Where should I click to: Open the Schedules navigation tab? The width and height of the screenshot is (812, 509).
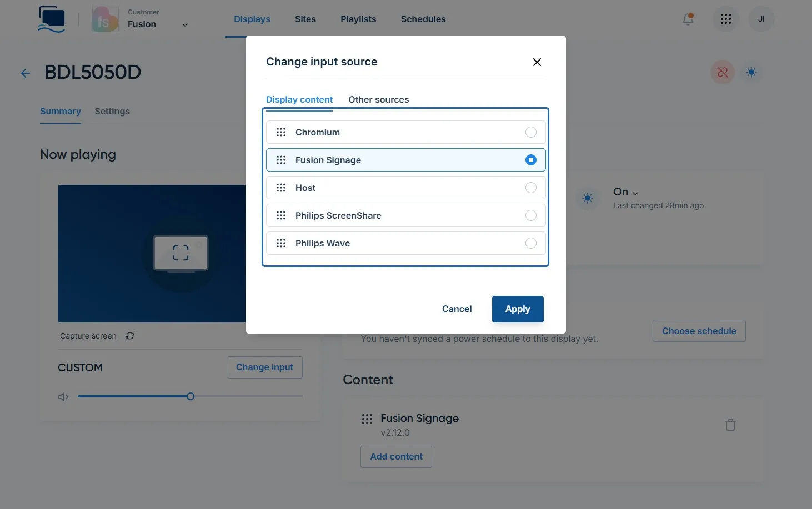click(423, 19)
